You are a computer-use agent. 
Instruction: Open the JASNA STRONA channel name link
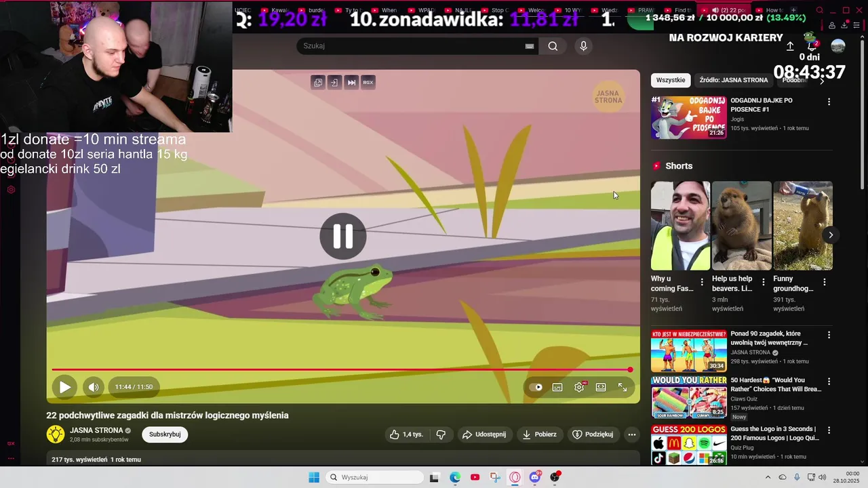pyautogui.click(x=96, y=430)
